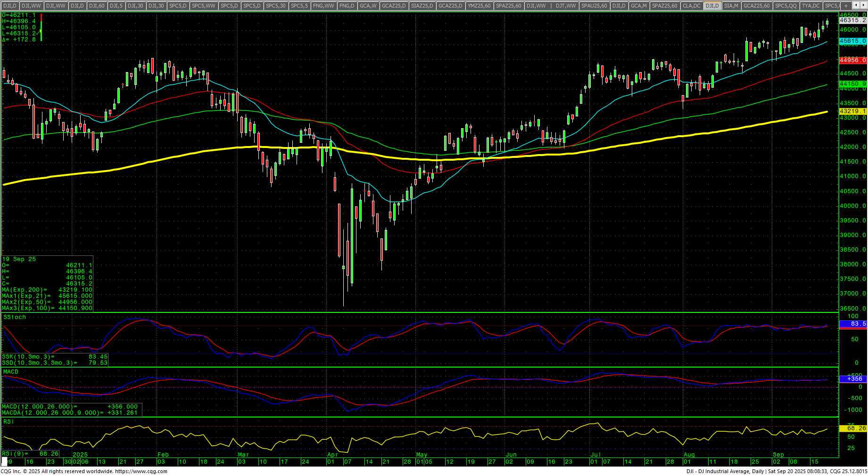Image resolution: width=868 pixels, height=475 pixels.
Task: Open the YMZ25,60 chart tab
Action: [479, 6]
